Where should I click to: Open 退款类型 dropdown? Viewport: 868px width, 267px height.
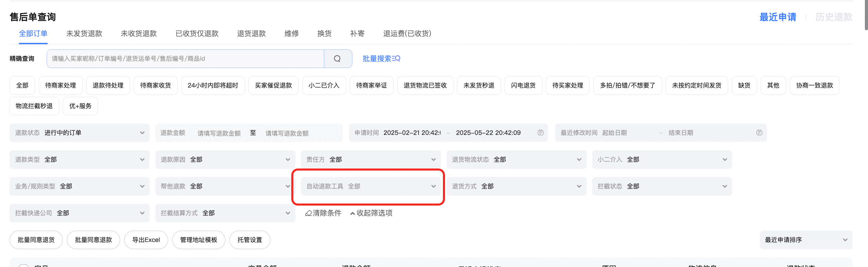pyautogui.click(x=80, y=160)
